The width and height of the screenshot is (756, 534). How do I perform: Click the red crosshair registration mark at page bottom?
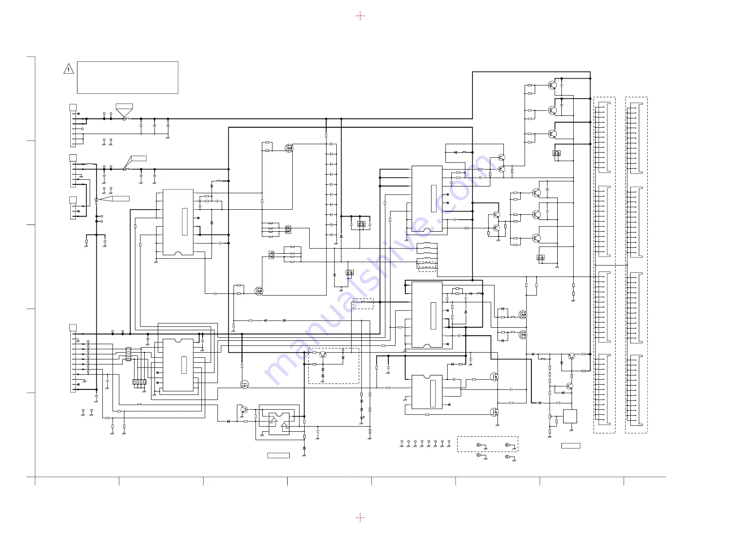coord(360,517)
